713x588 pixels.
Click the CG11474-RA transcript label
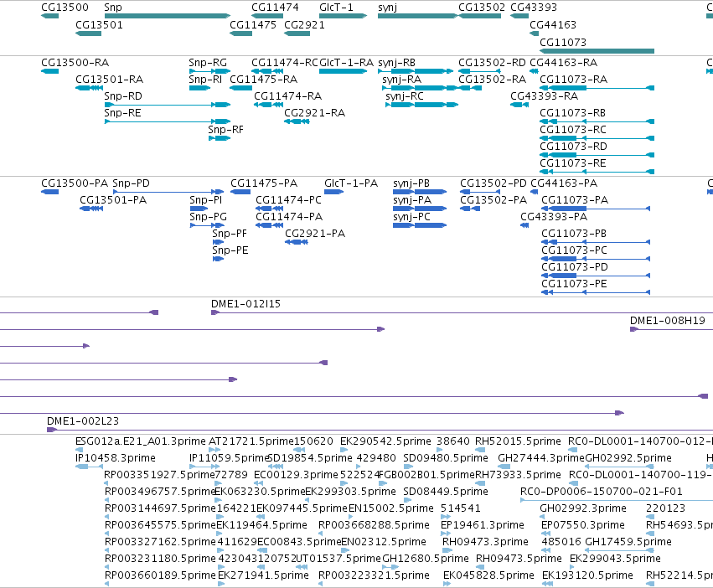287,96
